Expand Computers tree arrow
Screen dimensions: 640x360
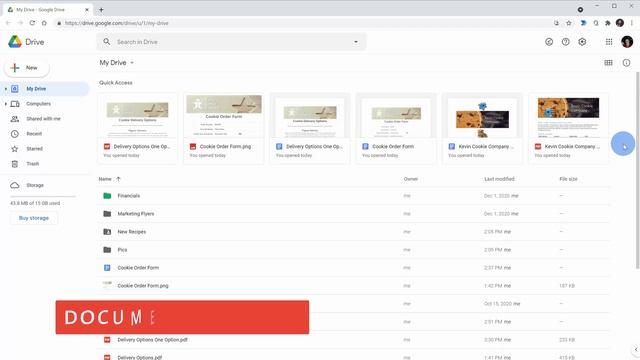(x=6, y=104)
